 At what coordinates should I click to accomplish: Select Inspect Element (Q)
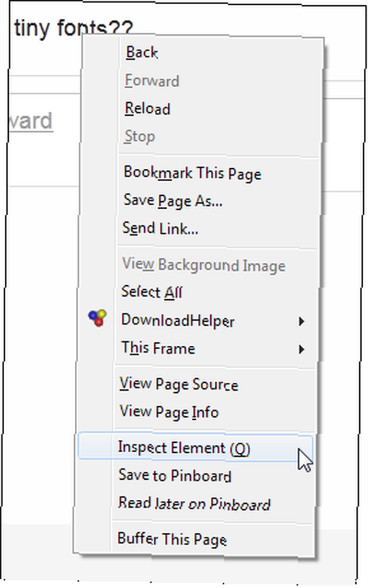(184, 447)
